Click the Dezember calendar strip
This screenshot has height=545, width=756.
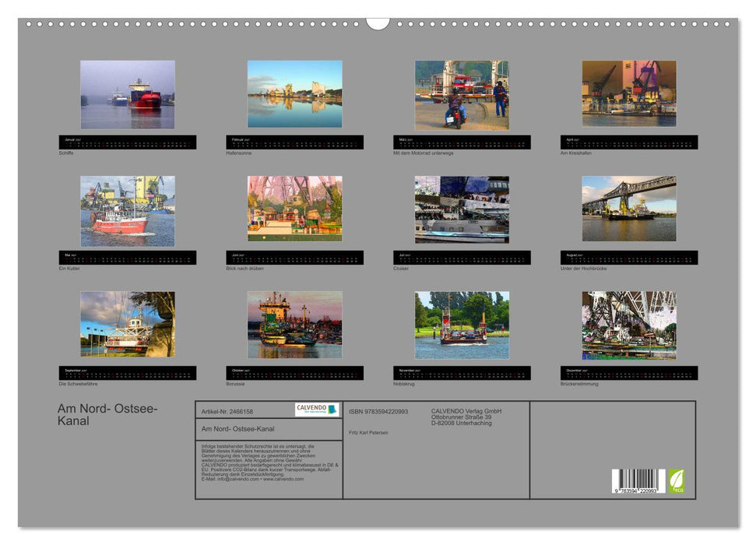pyautogui.click(x=629, y=373)
